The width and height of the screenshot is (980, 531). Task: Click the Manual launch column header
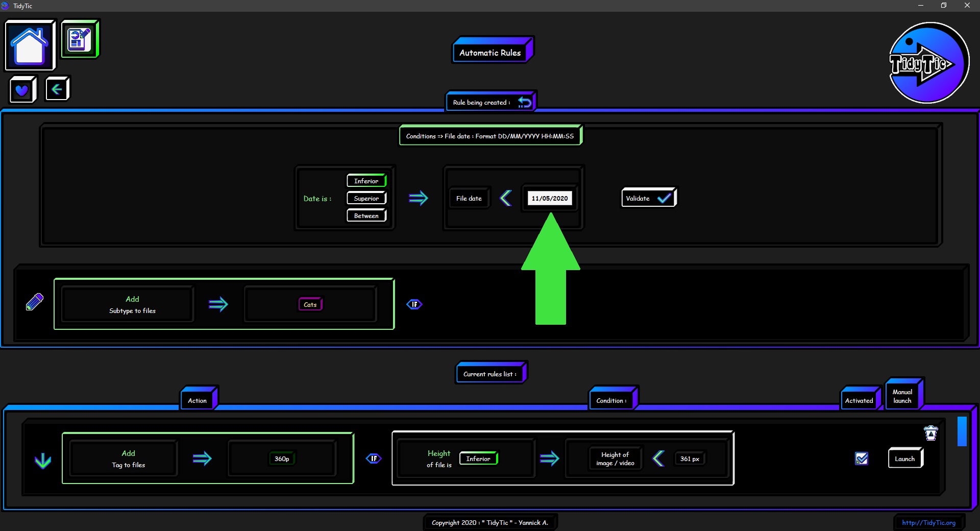pyautogui.click(x=904, y=395)
